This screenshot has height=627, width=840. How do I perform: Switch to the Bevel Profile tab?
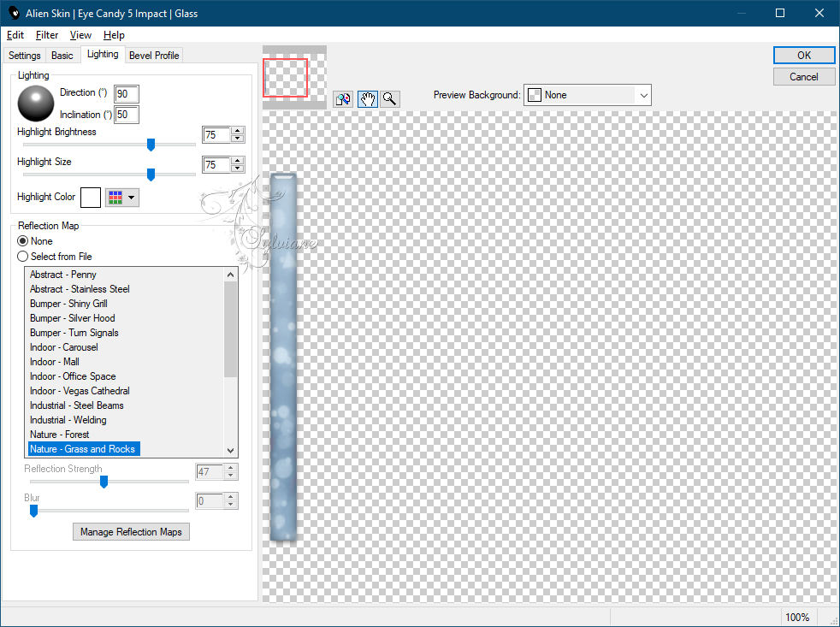(x=154, y=56)
